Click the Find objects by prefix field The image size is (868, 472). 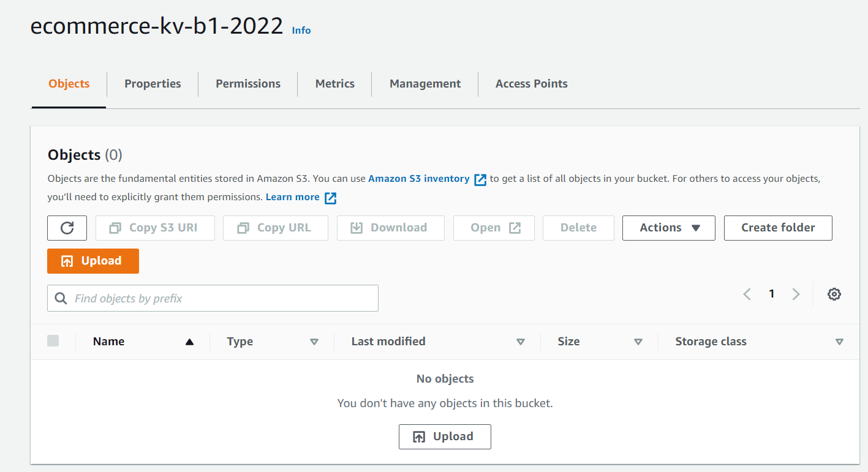point(213,298)
